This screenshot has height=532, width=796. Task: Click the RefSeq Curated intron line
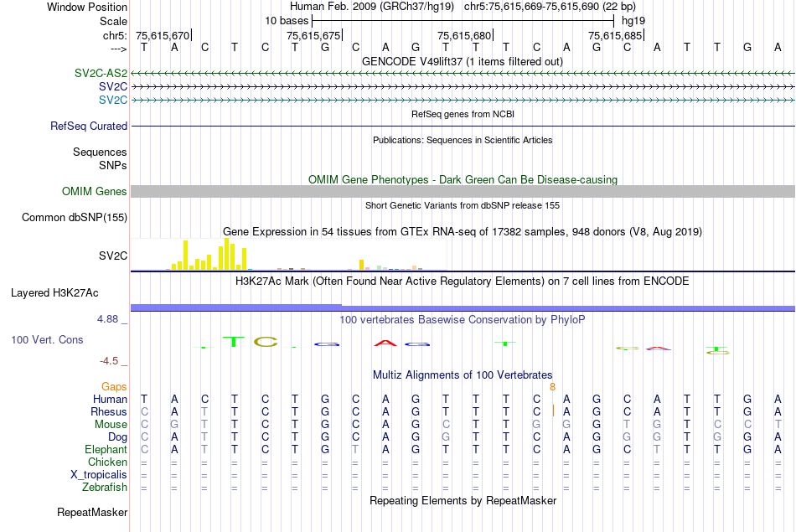click(x=463, y=126)
